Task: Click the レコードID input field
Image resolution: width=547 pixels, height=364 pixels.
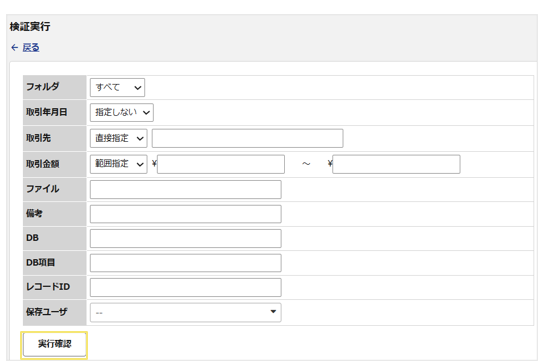Action: (186, 287)
